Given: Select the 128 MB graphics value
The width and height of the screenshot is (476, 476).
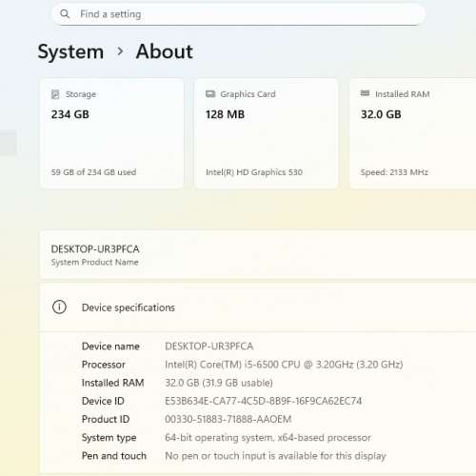Looking at the screenshot, I should click(225, 114).
